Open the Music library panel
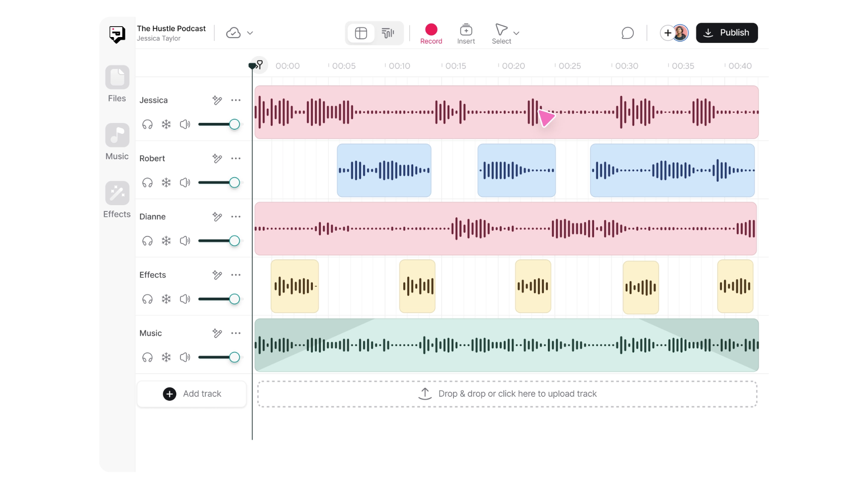Image resolution: width=868 pixels, height=488 pixels. pos(117,142)
